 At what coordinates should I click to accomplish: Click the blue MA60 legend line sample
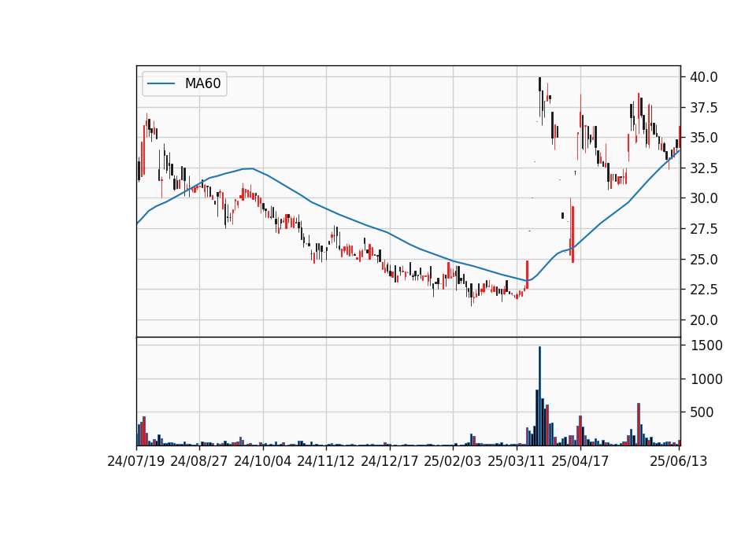pos(161,83)
